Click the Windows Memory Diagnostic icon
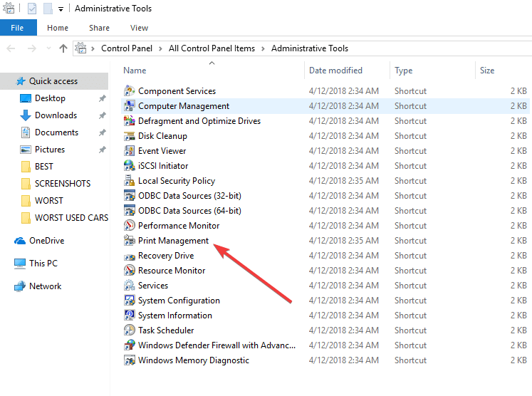The height and width of the screenshot is (396, 532). click(130, 360)
